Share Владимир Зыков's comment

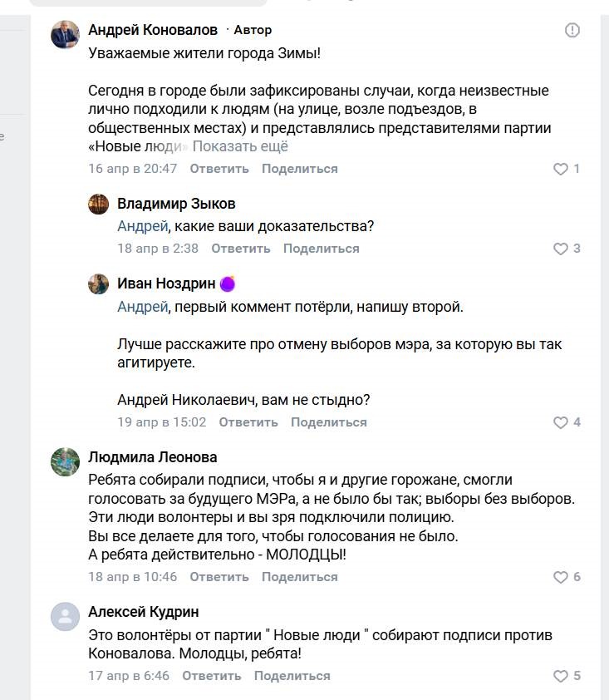tap(322, 249)
